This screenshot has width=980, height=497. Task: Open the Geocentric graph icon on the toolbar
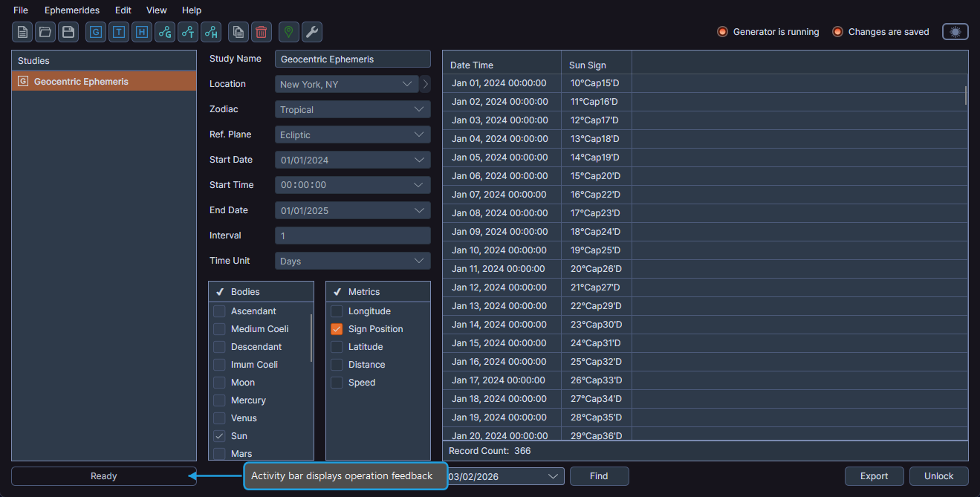164,32
